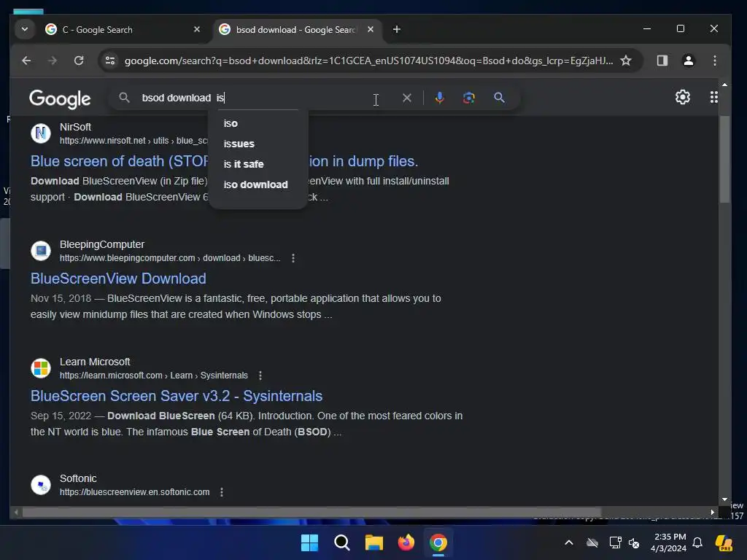Open the Chrome side panel
747x560 pixels.
coord(662,61)
